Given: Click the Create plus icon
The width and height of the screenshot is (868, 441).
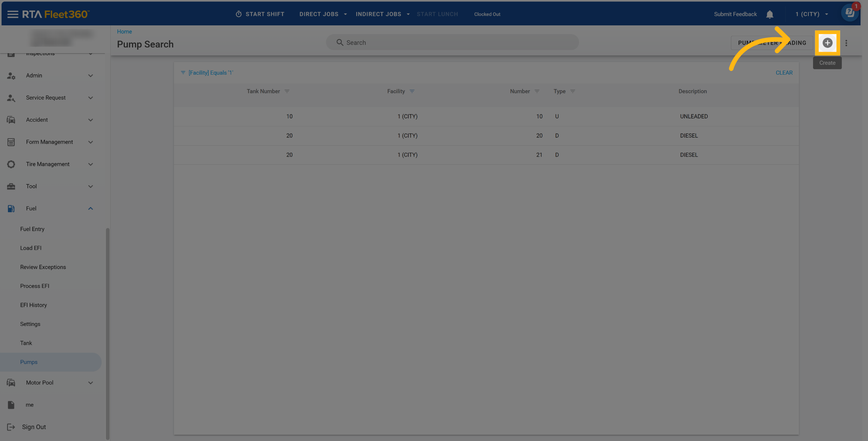Looking at the screenshot, I should point(827,43).
